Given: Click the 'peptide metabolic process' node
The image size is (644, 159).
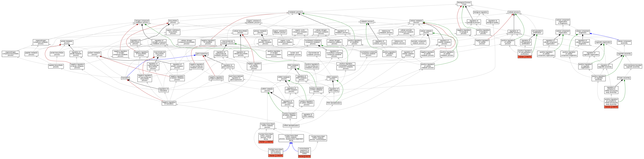Looking at the screenshot, I should (31, 54).
